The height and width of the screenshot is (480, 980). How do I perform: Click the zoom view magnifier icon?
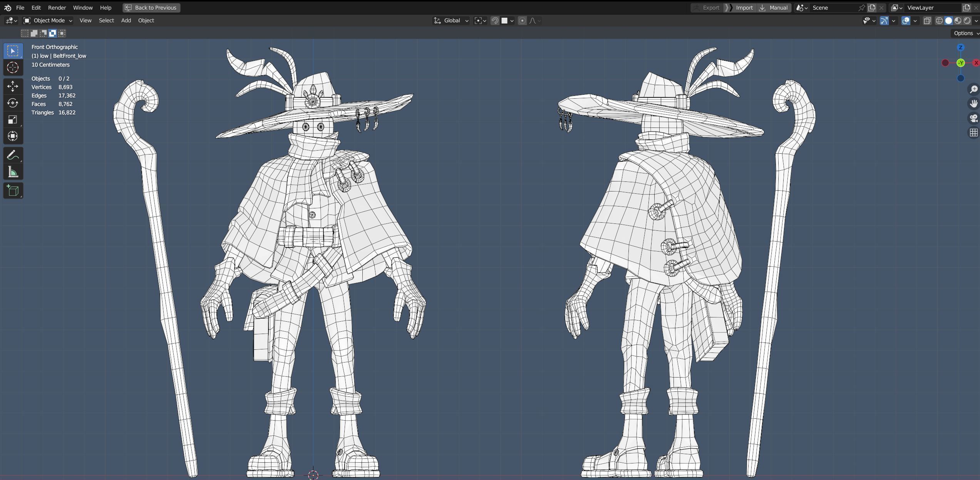[x=973, y=89]
